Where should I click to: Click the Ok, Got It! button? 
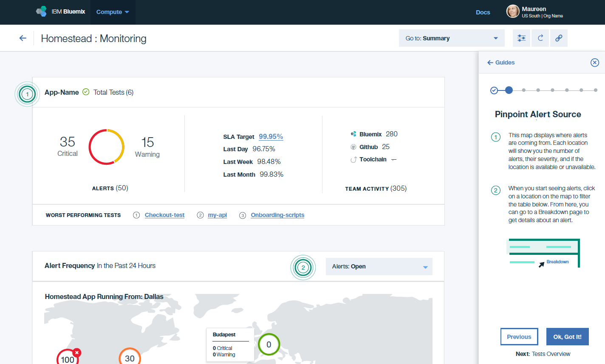click(x=567, y=336)
